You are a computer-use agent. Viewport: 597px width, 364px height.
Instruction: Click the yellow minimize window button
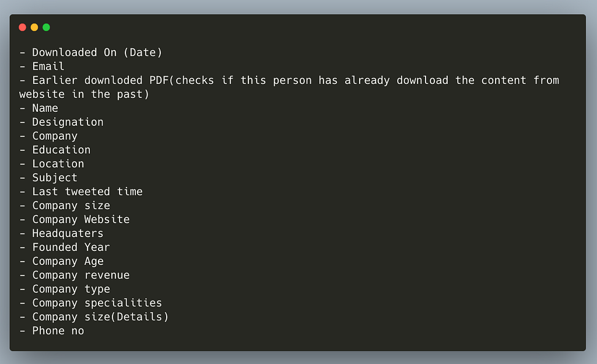point(34,27)
